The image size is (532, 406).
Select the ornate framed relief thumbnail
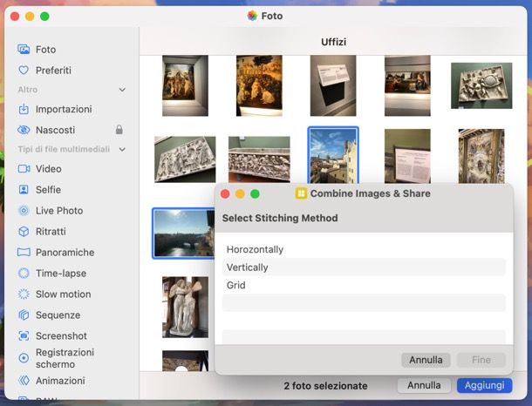point(481,156)
